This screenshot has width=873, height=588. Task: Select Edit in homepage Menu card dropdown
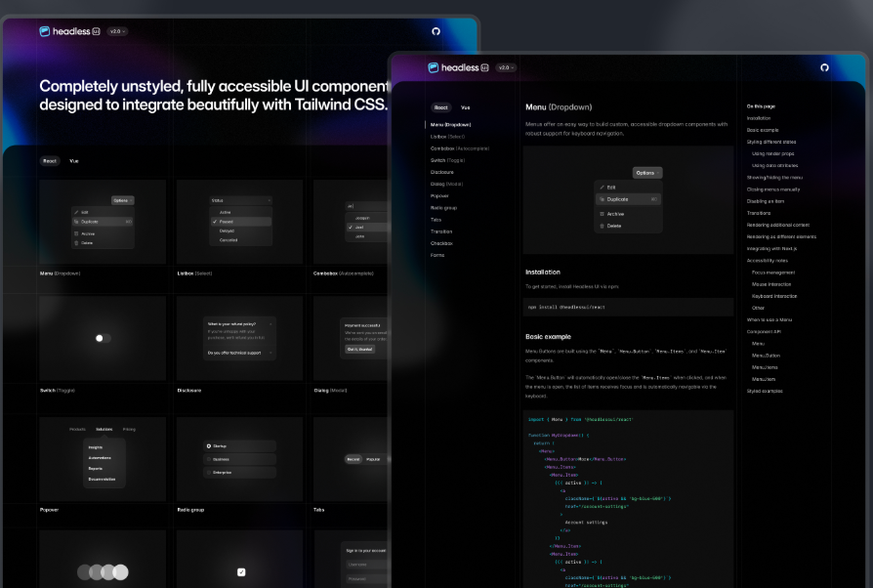tap(103, 212)
